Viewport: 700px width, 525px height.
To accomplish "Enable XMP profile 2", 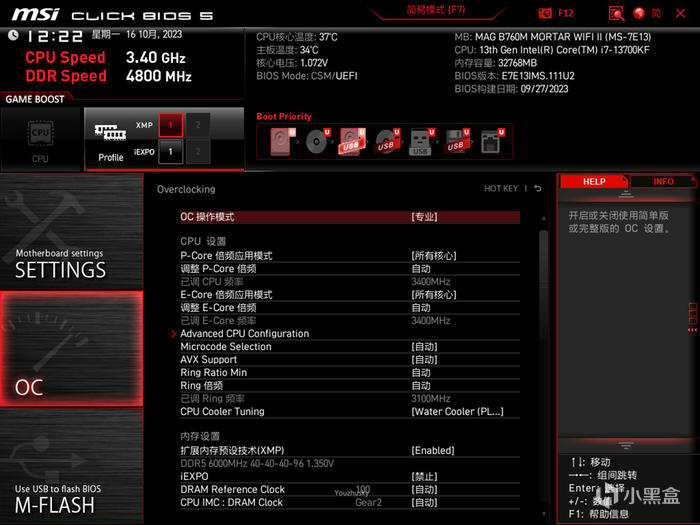I will (x=198, y=125).
